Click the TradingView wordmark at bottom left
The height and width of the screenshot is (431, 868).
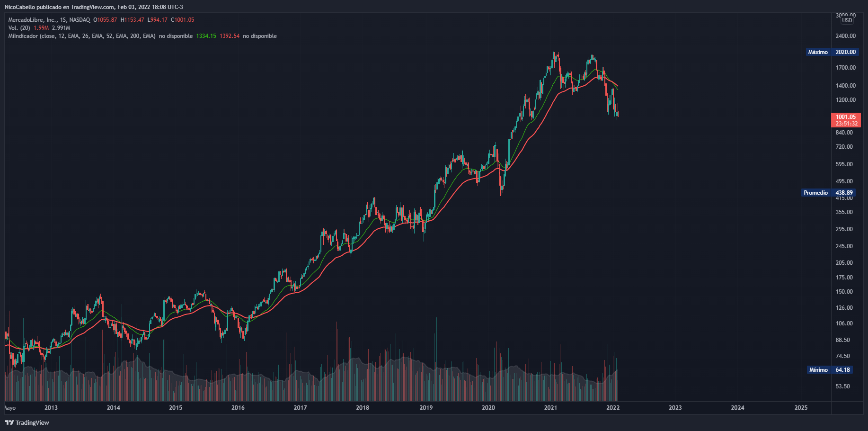click(x=32, y=422)
